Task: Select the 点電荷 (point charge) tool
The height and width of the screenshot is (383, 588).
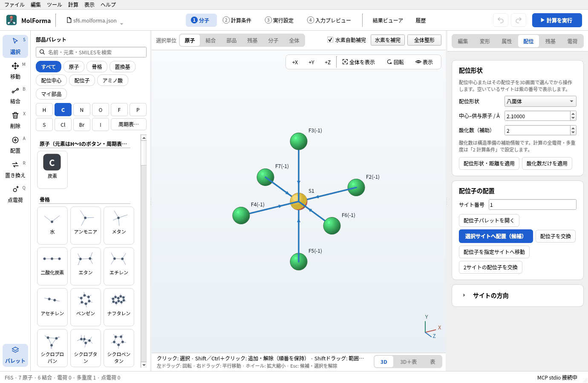Action: pos(15,194)
